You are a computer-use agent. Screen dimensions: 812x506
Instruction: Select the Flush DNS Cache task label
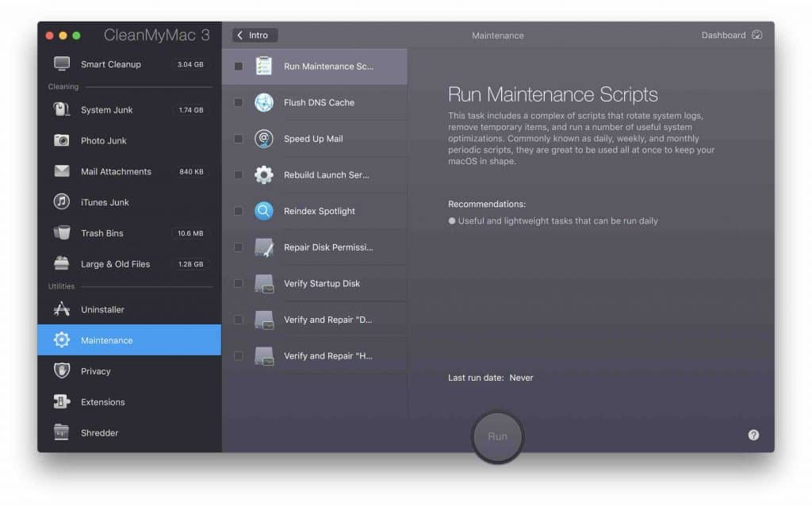point(319,102)
